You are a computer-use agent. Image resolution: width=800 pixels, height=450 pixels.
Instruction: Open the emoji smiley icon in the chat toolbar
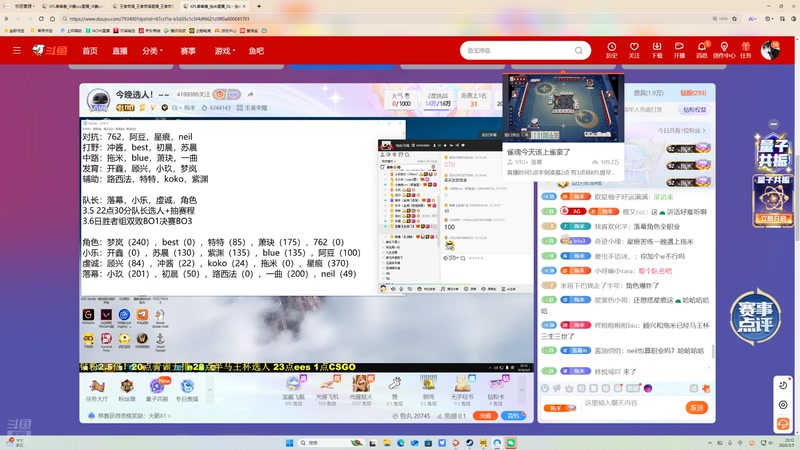click(x=545, y=388)
